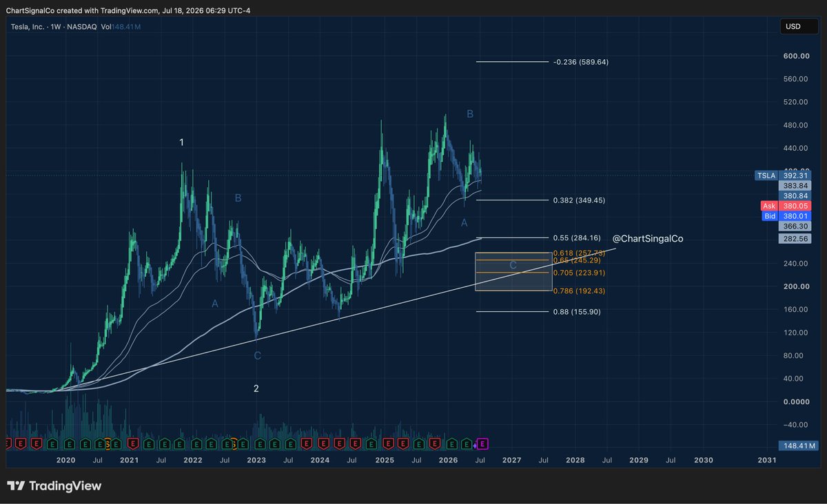
Task: Select the -0.236 (589.64) Fibonacci label
Action: (x=580, y=62)
